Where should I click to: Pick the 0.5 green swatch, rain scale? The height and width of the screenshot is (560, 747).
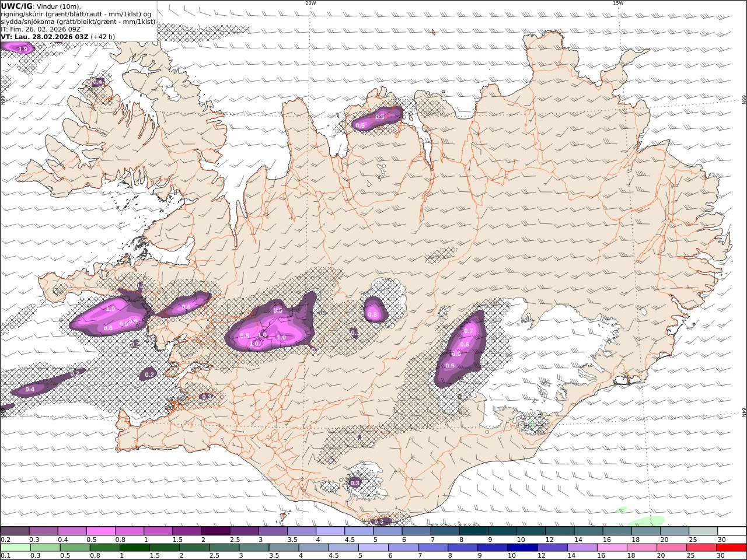75,547
